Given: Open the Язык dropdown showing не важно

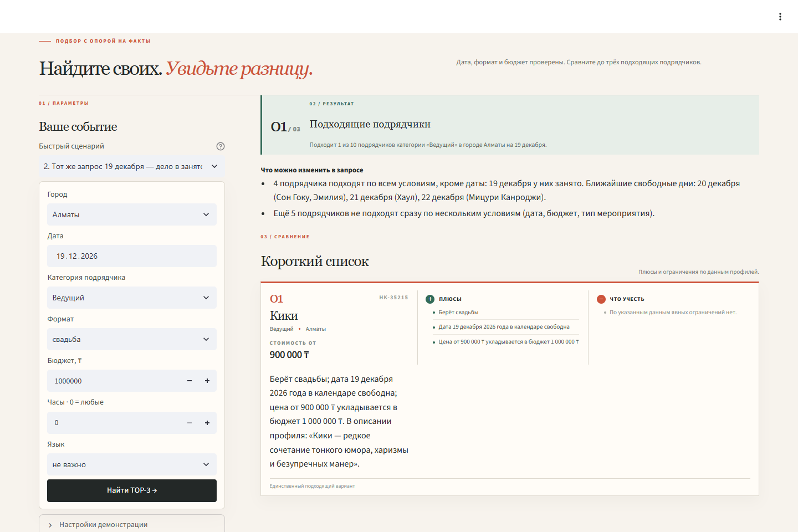Looking at the screenshot, I should [x=132, y=464].
